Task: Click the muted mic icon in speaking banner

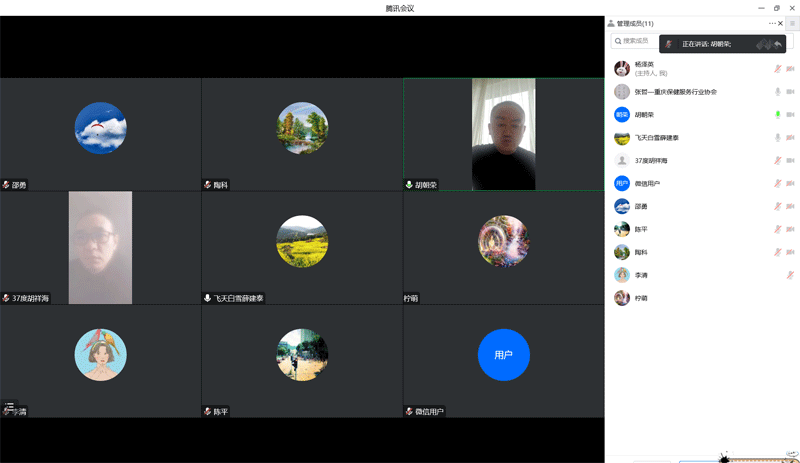Action: 668,44
